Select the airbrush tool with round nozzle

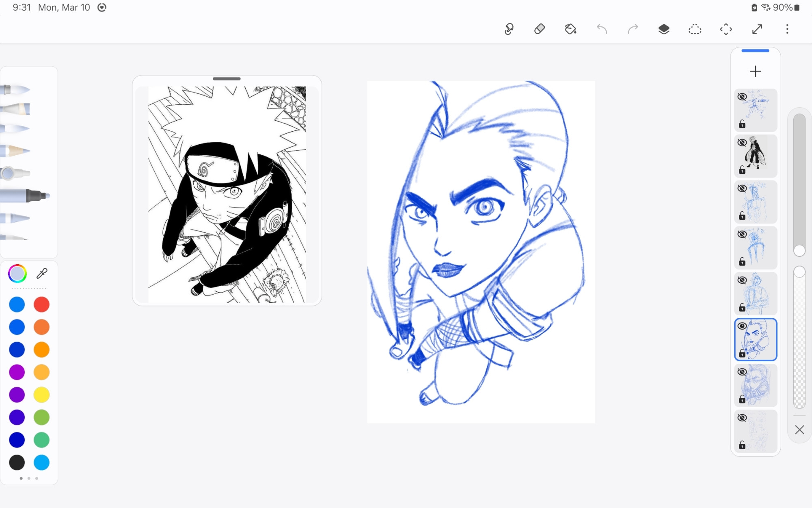[x=15, y=173]
